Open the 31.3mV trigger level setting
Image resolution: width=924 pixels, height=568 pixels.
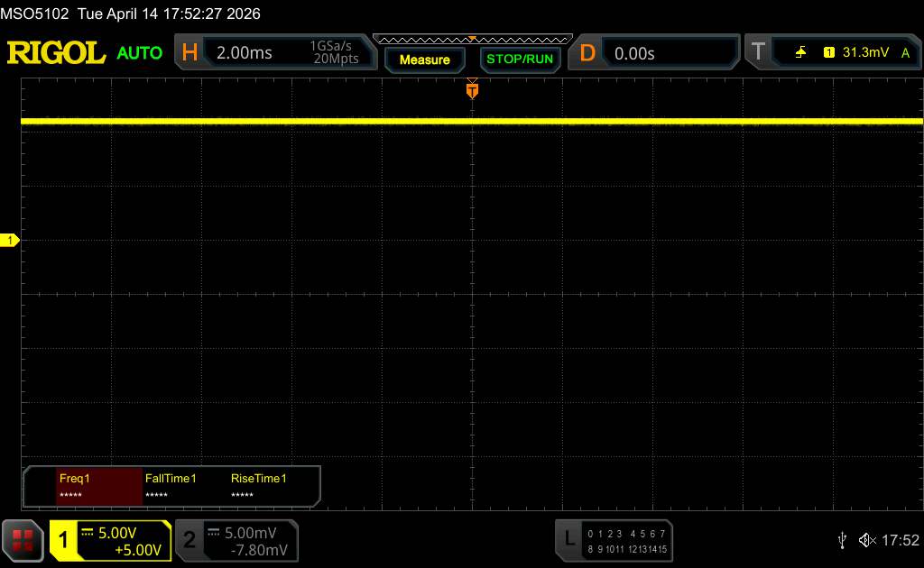tap(864, 53)
